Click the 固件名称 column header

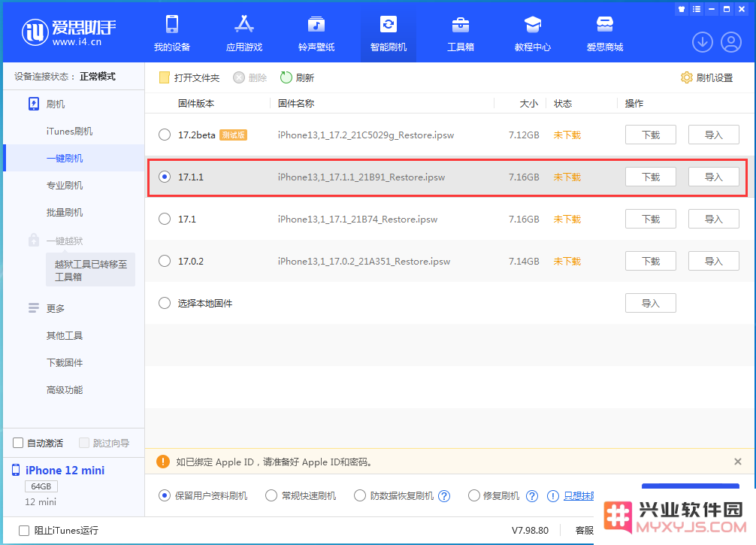tap(296, 103)
